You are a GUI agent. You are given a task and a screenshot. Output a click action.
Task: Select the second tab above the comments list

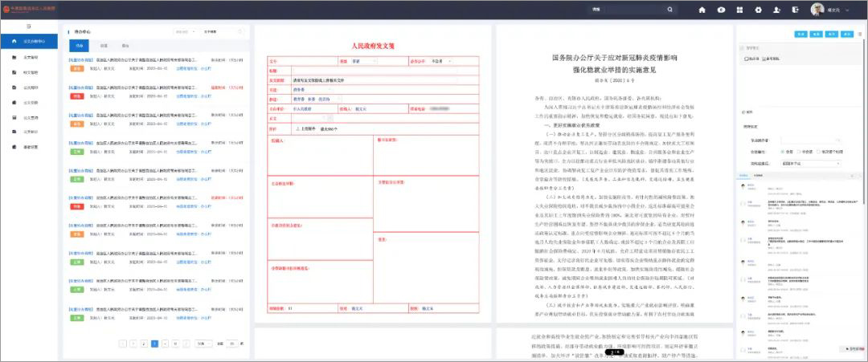(x=758, y=175)
